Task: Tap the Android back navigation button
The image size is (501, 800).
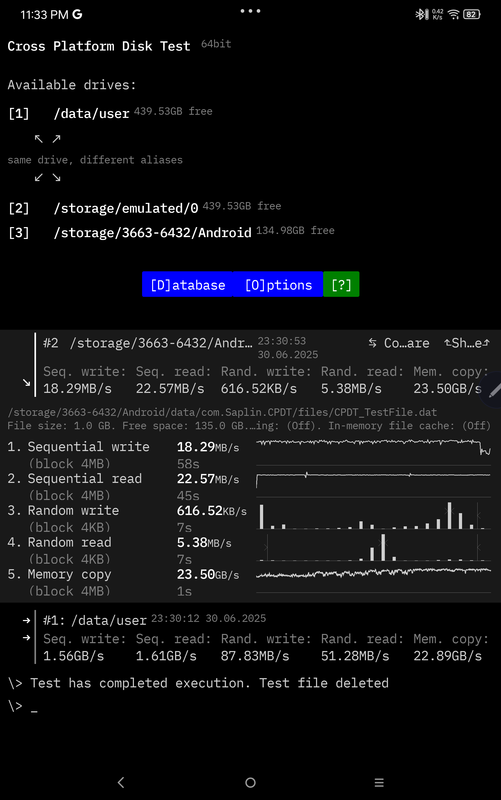Action: point(121,782)
